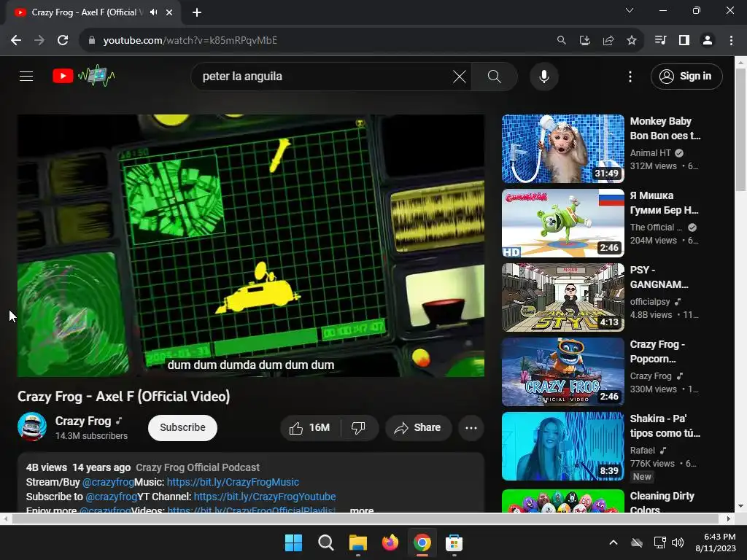Click the Crazy Frog channel name
The width and height of the screenshot is (747, 560).
click(x=83, y=421)
